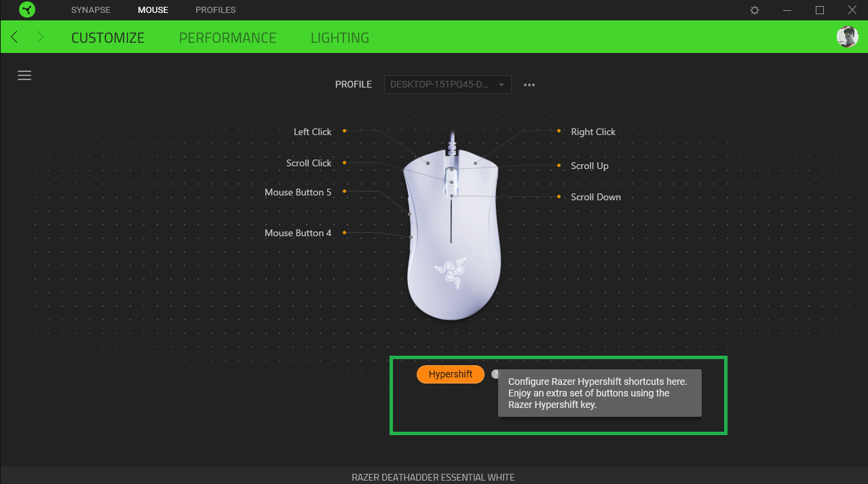The width and height of the screenshot is (868, 484).
Task: Select the Right Click assignment
Action: [593, 132]
